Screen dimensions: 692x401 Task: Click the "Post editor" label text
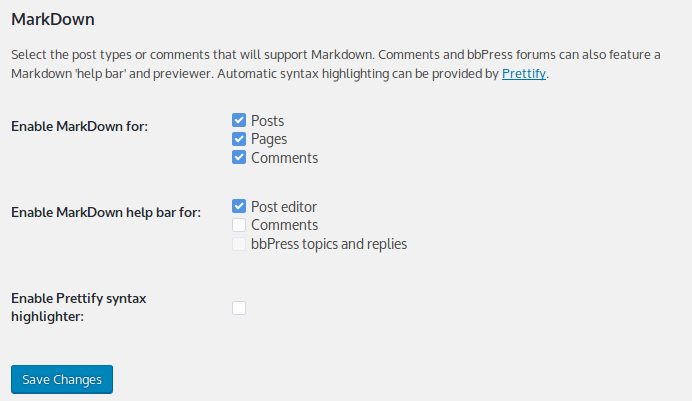(284, 207)
